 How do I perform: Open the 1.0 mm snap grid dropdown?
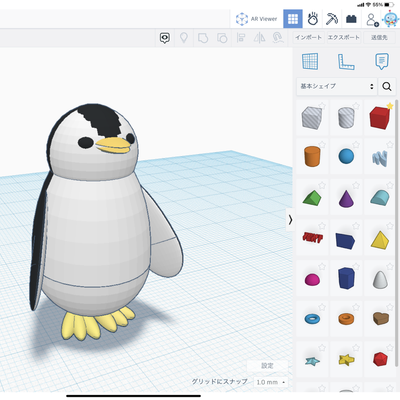[270, 382]
